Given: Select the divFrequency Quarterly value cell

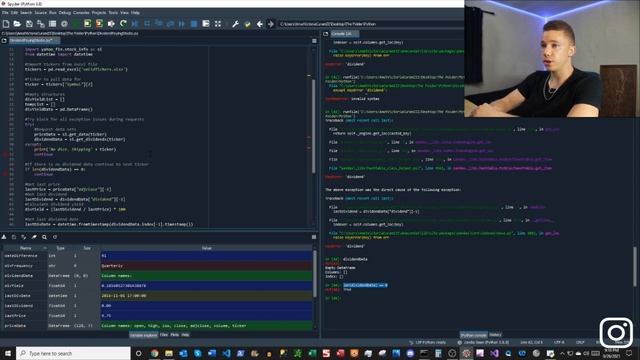Looking at the screenshot, I should (x=206, y=266).
